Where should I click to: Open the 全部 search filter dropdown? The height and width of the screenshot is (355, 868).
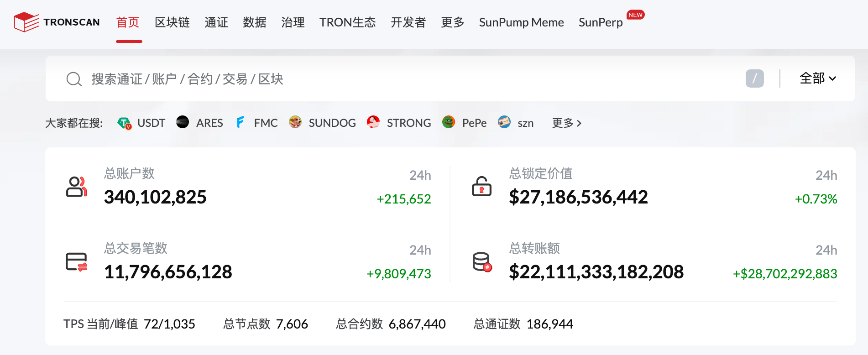818,78
